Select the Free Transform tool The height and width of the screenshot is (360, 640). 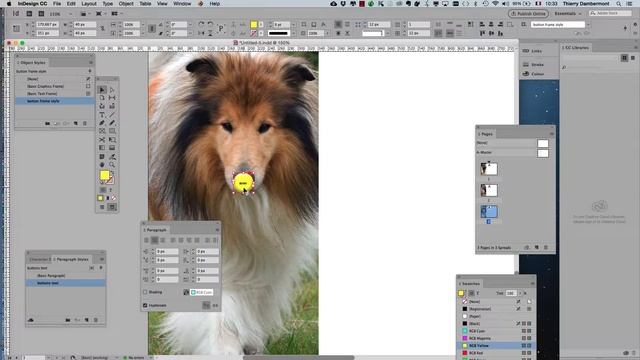coord(112,140)
